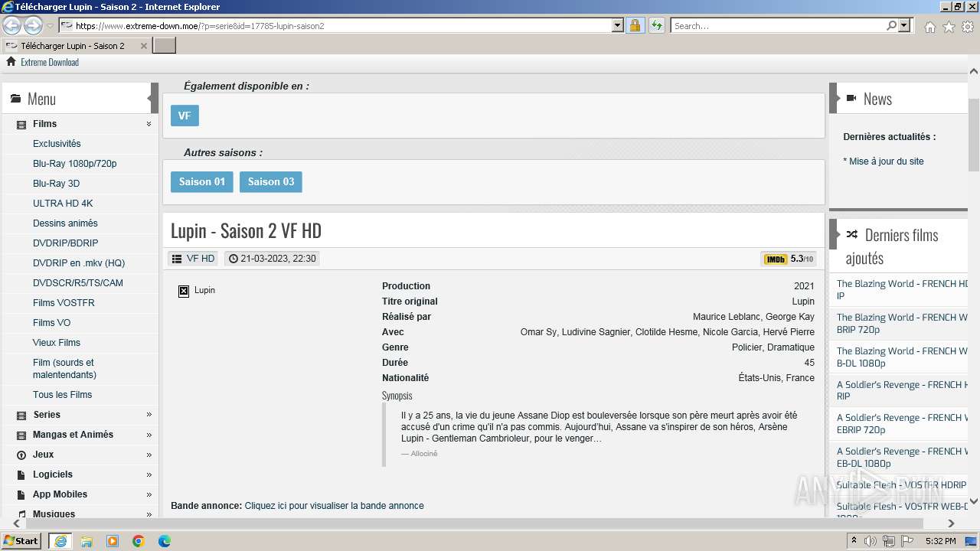Close the Télécharger Lupin tab
The height and width of the screenshot is (551, 980).
[x=144, y=46]
